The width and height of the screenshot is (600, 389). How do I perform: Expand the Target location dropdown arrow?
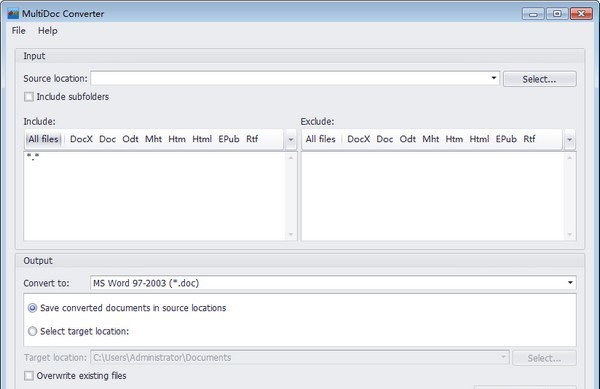[503, 357]
